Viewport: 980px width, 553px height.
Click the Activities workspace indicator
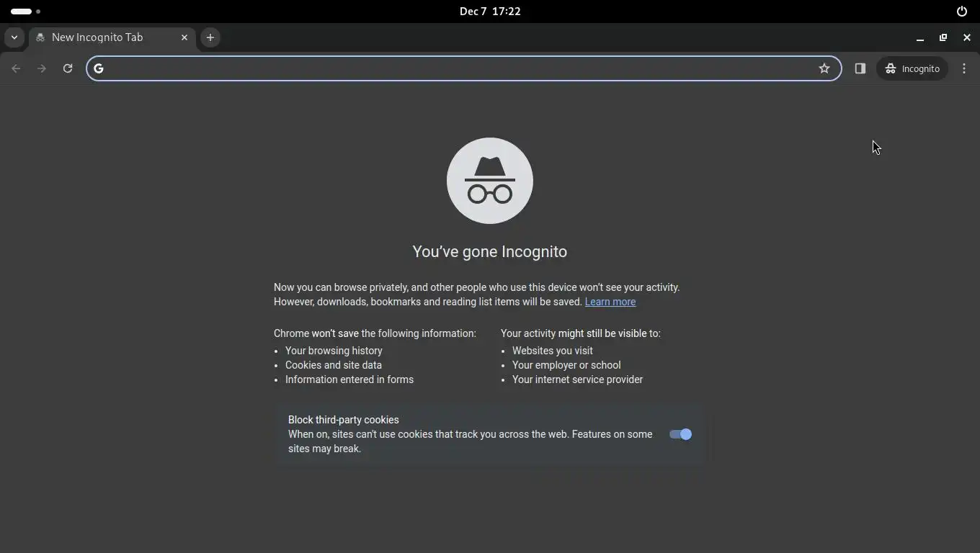pyautogui.click(x=25, y=12)
